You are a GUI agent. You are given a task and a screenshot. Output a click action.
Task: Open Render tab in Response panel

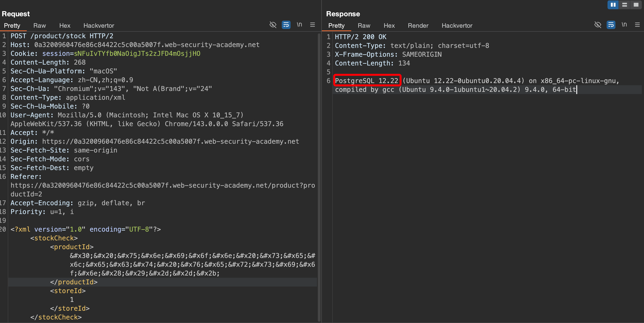pos(418,25)
